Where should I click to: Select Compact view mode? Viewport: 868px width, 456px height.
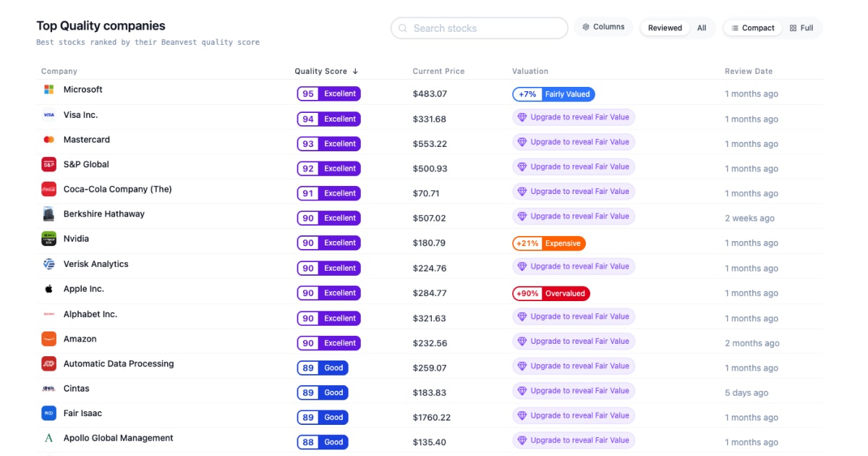tap(752, 28)
